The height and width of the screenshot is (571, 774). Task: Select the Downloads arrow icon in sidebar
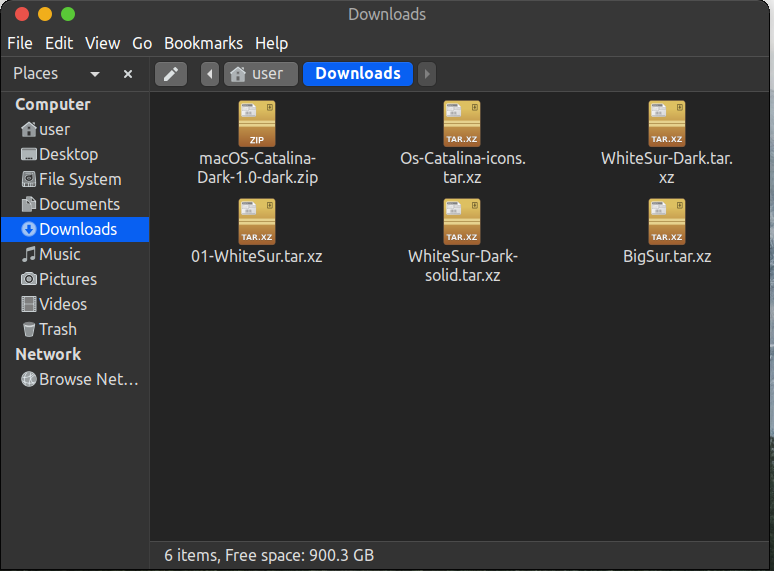[x=29, y=229]
